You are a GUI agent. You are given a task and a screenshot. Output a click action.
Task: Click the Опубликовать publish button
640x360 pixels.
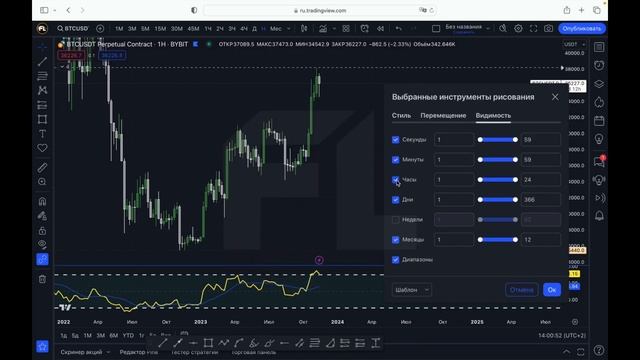[582, 29]
